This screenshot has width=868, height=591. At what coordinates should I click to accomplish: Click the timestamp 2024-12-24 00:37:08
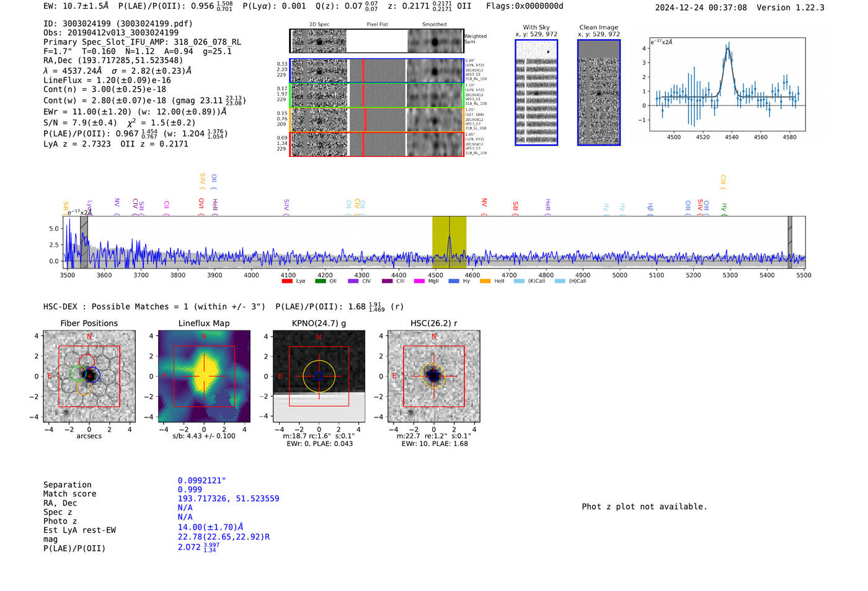click(x=701, y=7)
